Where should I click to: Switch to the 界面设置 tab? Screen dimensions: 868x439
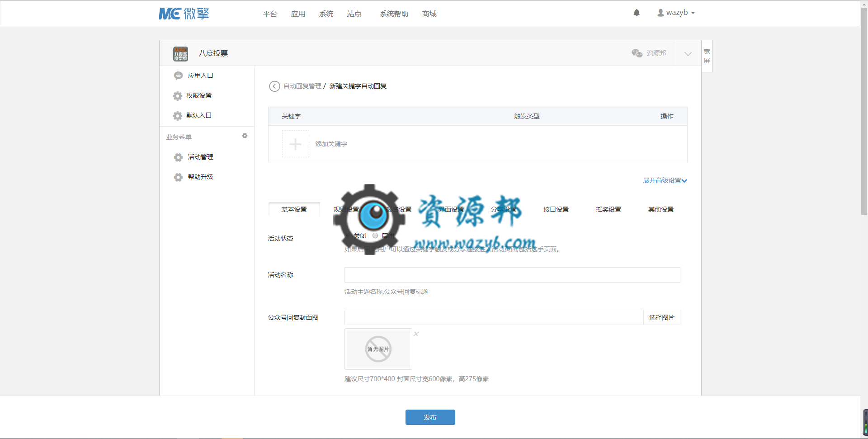(451, 209)
